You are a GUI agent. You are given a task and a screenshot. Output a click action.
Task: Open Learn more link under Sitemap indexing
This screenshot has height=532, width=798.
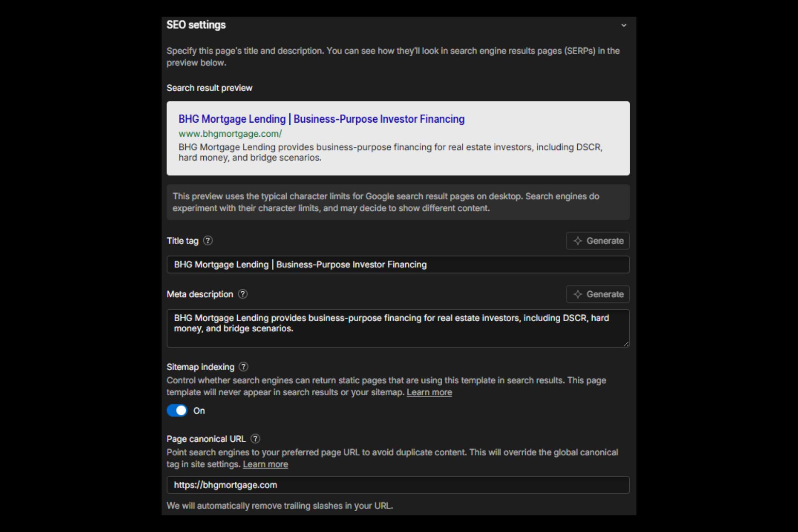pyautogui.click(x=429, y=392)
